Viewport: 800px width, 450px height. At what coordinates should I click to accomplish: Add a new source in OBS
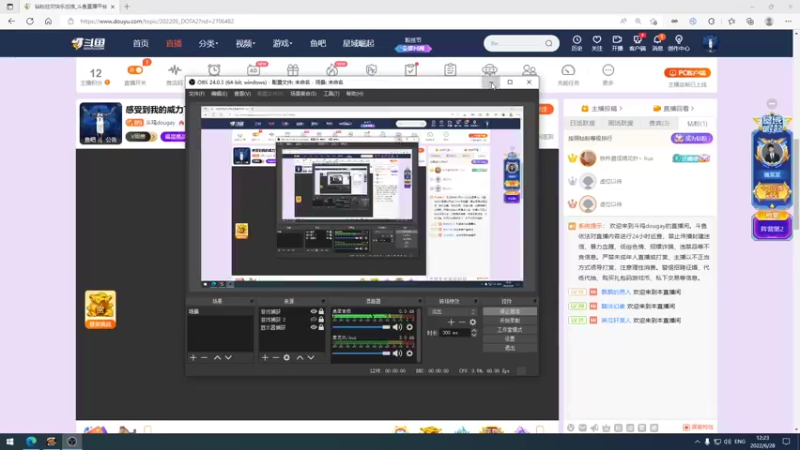point(265,358)
